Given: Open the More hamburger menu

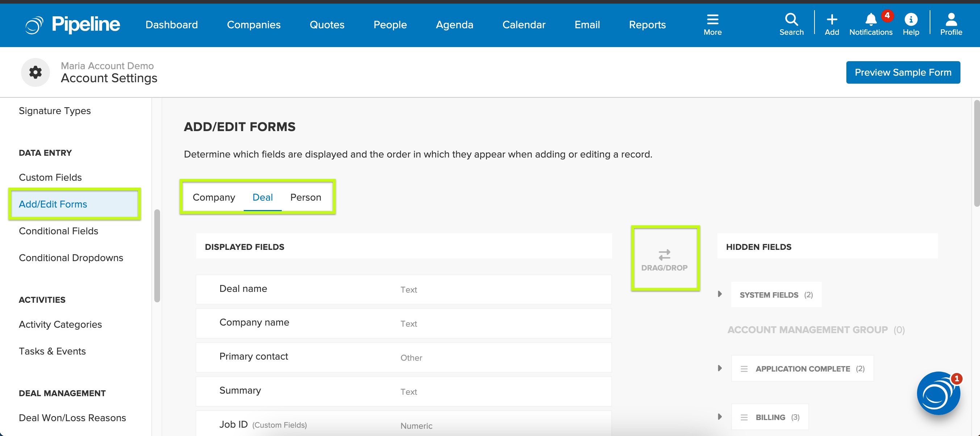Looking at the screenshot, I should [x=713, y=25].
